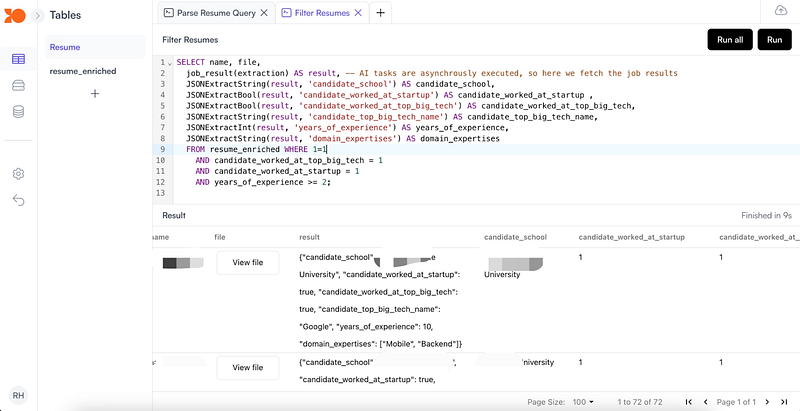Viewport: 800px width, 411px height.
Task: Select the Resume table
Action: tap(95, 47)
